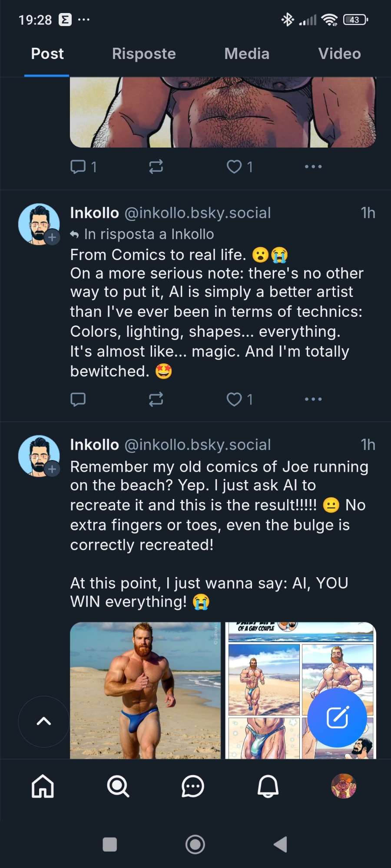Image resolution: width=391 pixels, height=868 pixels.
Task: Reply to the 'From Comics to real life' post
Action: coord(78,399)
